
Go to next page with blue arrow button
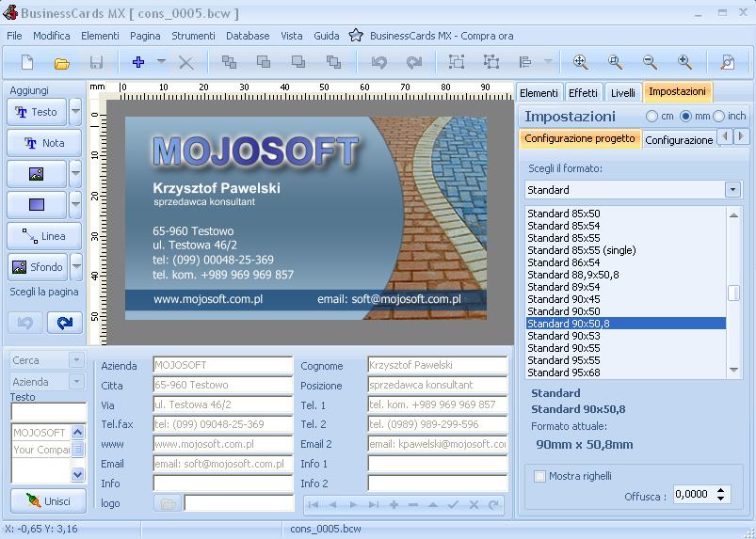point(65,323)
